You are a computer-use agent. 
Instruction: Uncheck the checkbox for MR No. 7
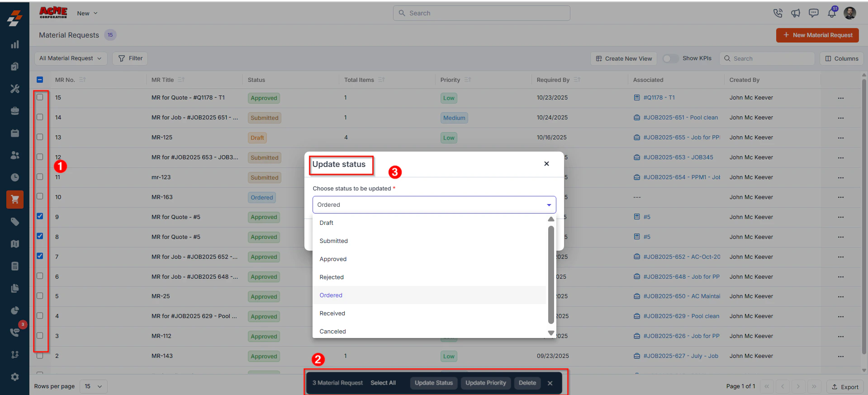coord(40,256)
